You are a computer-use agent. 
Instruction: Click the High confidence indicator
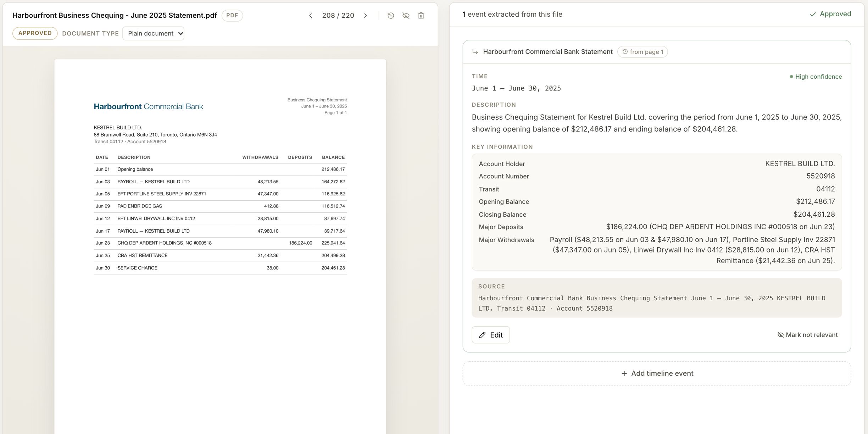(x=816, y=77)
